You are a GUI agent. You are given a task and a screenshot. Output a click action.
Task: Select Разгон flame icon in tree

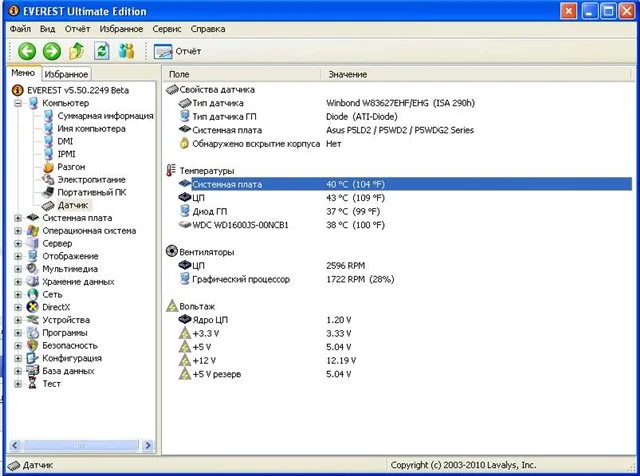tap(70, 166)
